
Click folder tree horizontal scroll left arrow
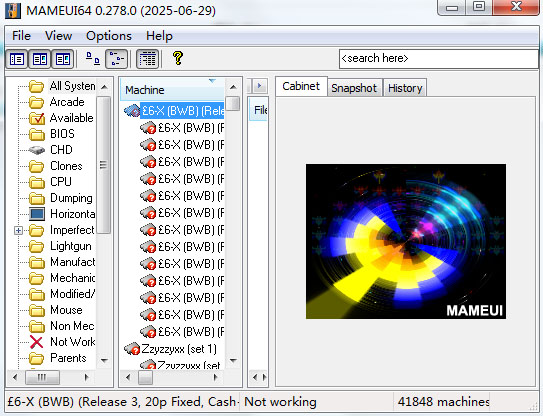[15, 377]
